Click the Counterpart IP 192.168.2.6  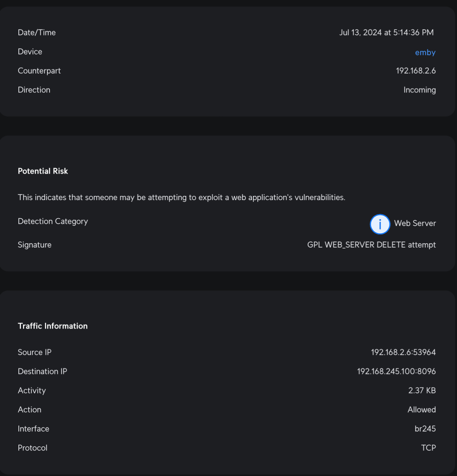click(416, 71)
